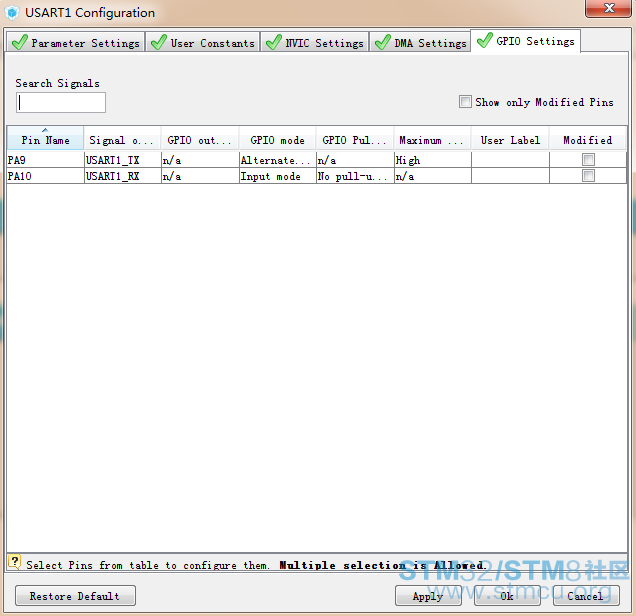Open the NVIC Settings tab

[x=315, y=42]
